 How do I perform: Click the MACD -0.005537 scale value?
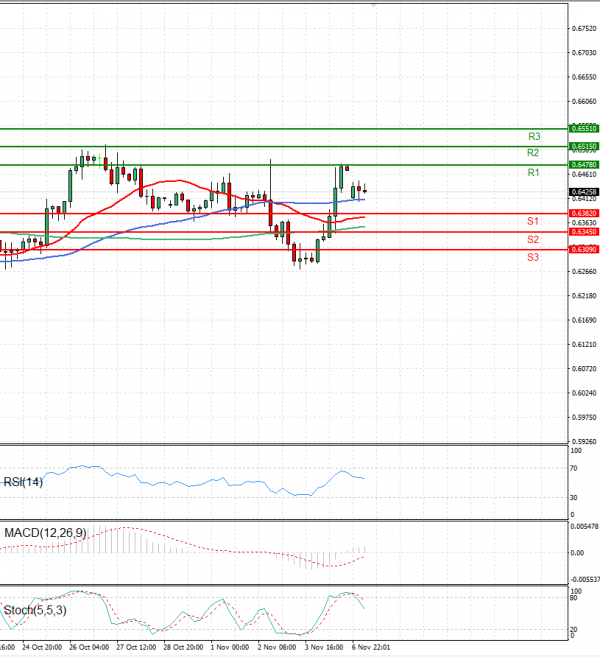click(x=585, y=579)
